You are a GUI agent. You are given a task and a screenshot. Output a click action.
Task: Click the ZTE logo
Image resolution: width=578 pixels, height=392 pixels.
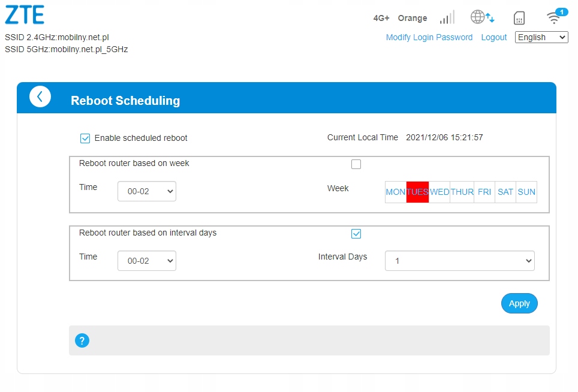25,15
